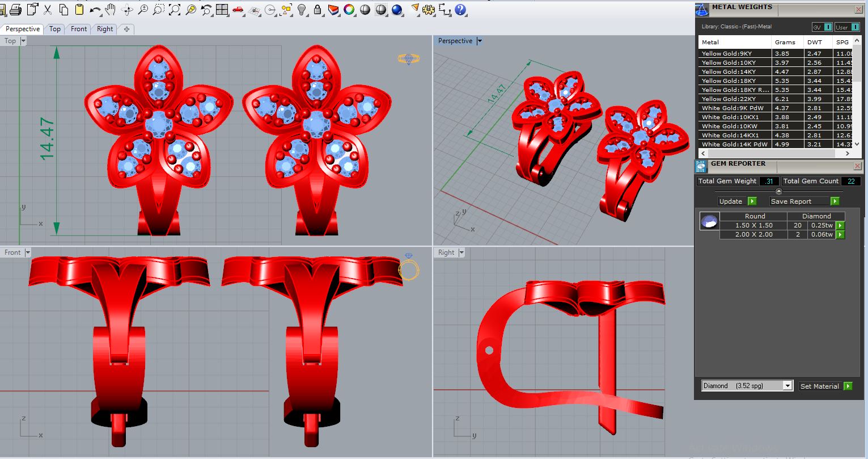Switch to the Right viewport tab
Screen dimensions: 868x459
coord(105,29)
